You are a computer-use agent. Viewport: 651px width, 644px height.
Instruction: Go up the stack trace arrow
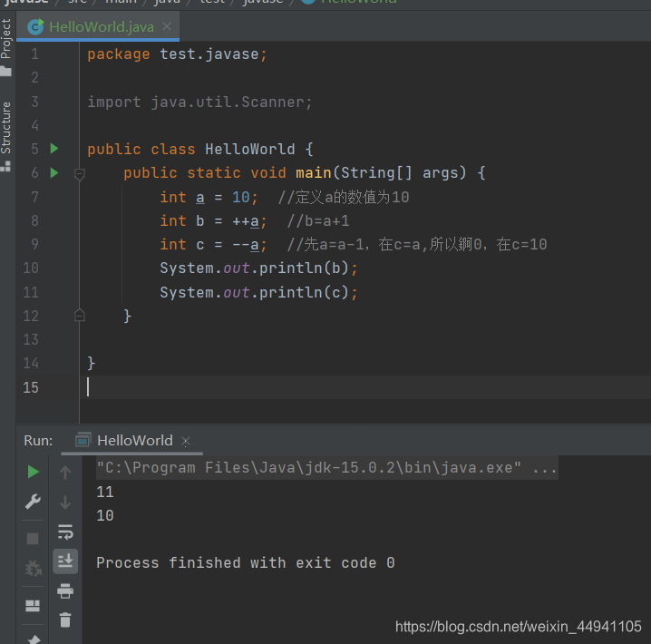[x=65, y=472]
